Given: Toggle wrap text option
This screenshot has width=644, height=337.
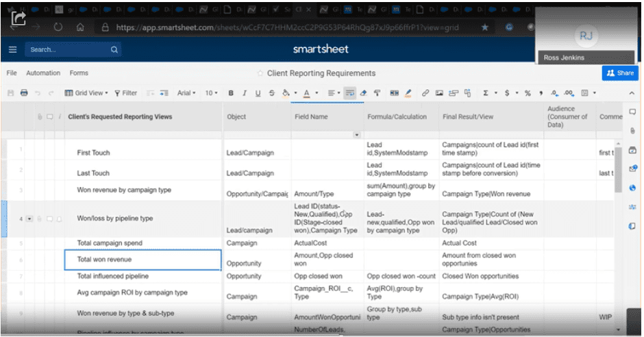Looking at the screenshot, I should (349, 93).
